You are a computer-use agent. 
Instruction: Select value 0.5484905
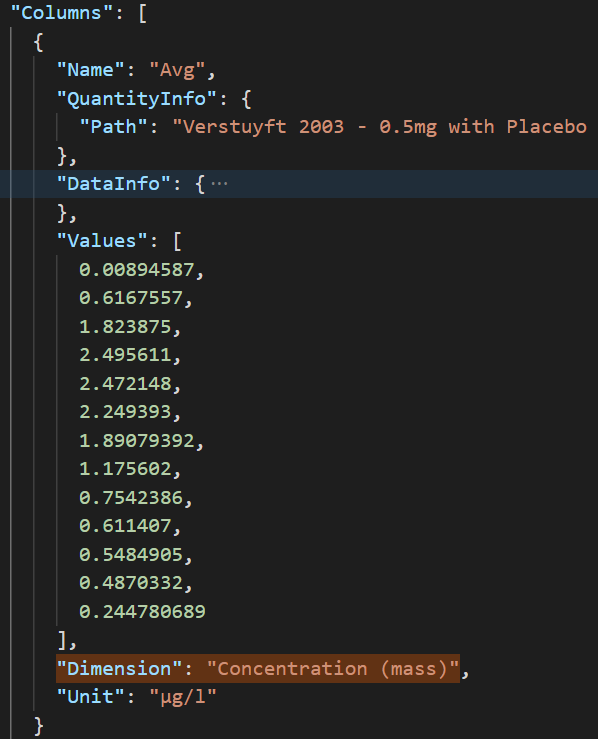131,555
